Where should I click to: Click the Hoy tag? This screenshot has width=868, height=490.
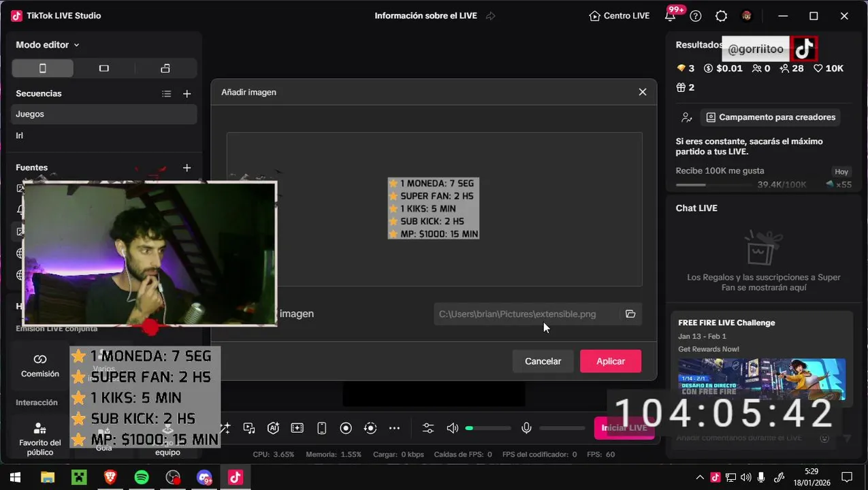click(x=841, y=171)
